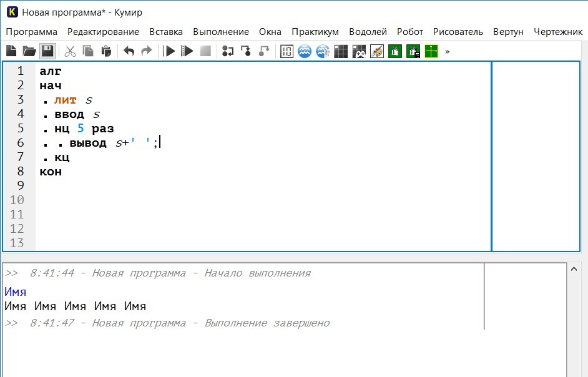Open the Практикум menu

point(315,32)
